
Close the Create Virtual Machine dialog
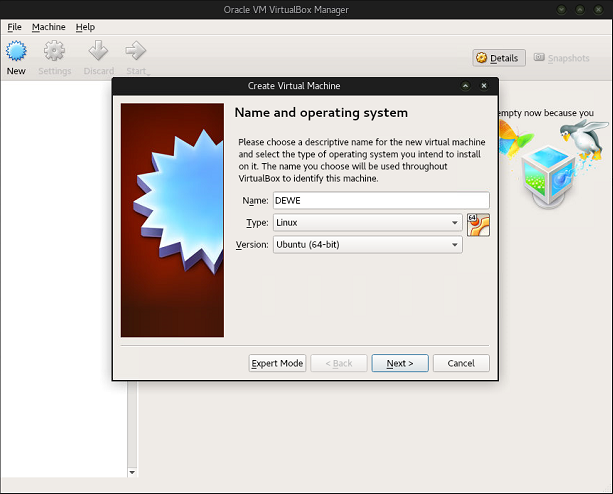(484, 86)
